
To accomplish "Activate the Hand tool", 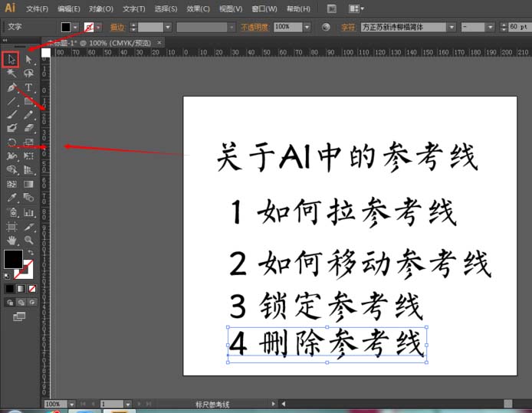I will 11,240.
